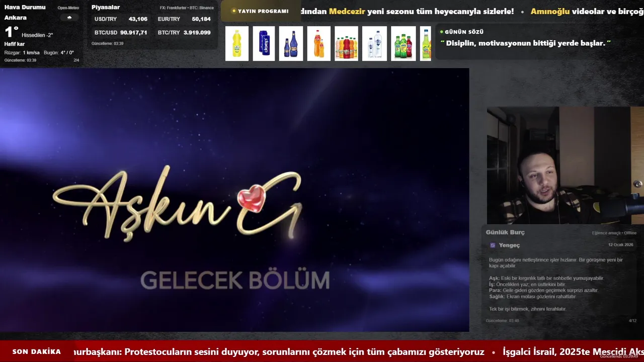The image size is (644, 362).
Task: Click the Günlük Burç widget title
Action: [x=505, y=232]
